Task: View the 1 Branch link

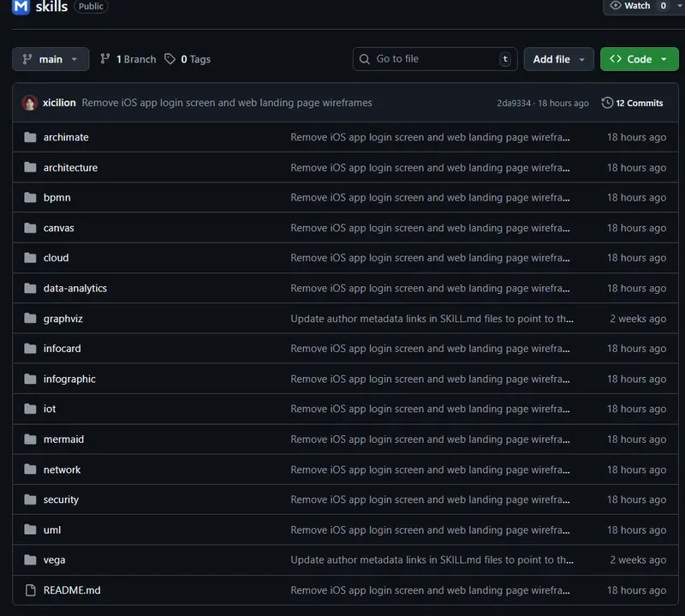Action: pyautogui.click(x=128, y=59)
